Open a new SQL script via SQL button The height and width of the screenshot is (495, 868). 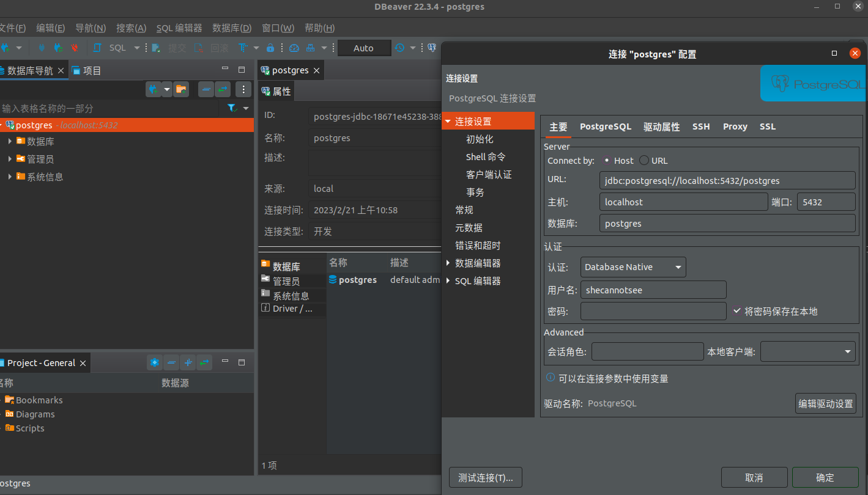tap(111, 48)
